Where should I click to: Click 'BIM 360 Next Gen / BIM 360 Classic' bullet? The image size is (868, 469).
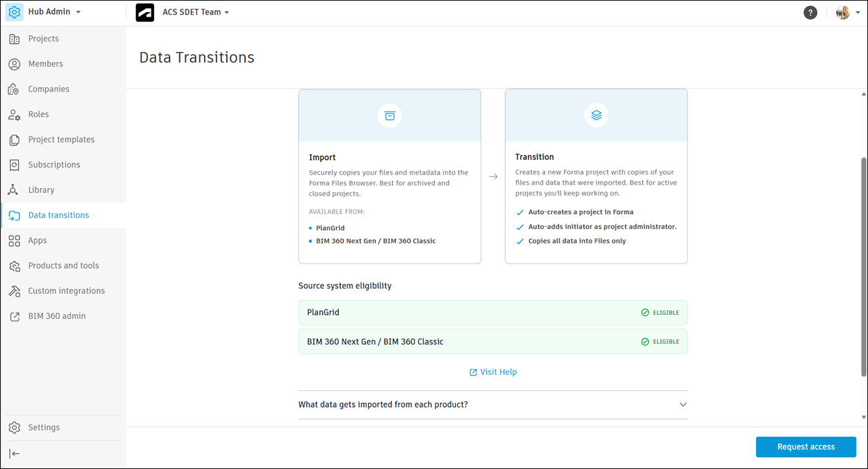(375, 241)
